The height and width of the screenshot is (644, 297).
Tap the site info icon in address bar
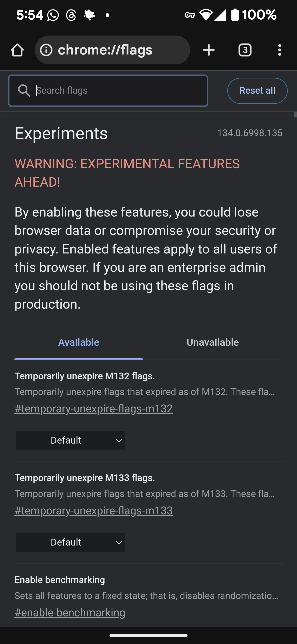pos(46,50)
